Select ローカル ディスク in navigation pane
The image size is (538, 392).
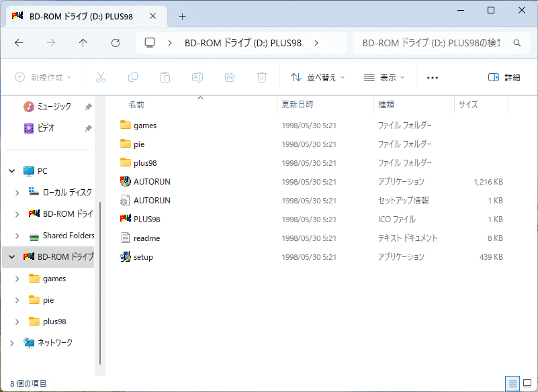(x=67, y=193)
